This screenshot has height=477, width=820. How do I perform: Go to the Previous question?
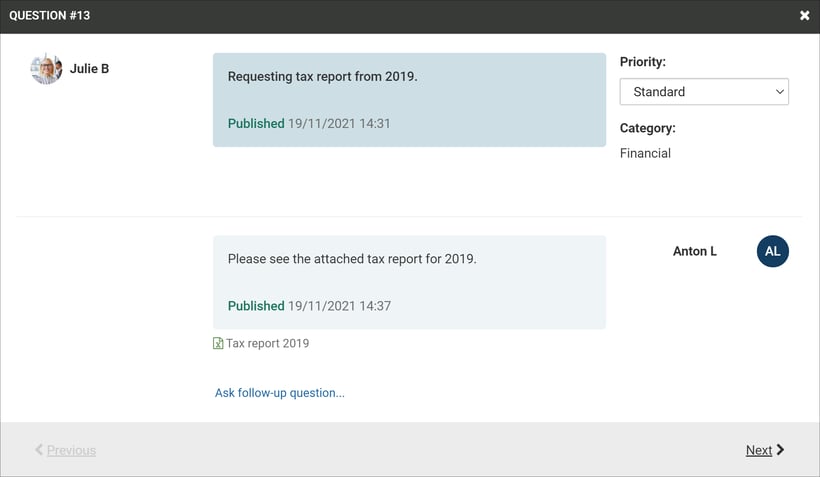tap(71, 450)
